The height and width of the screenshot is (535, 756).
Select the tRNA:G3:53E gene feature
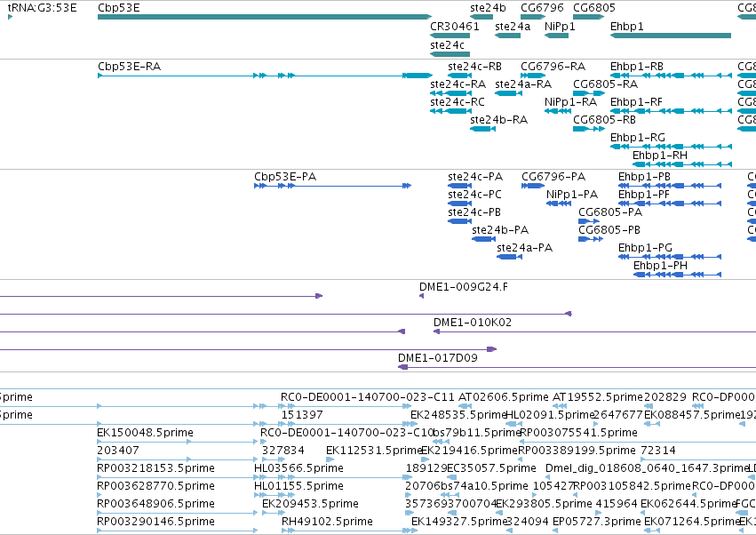(x=10, y=17)
